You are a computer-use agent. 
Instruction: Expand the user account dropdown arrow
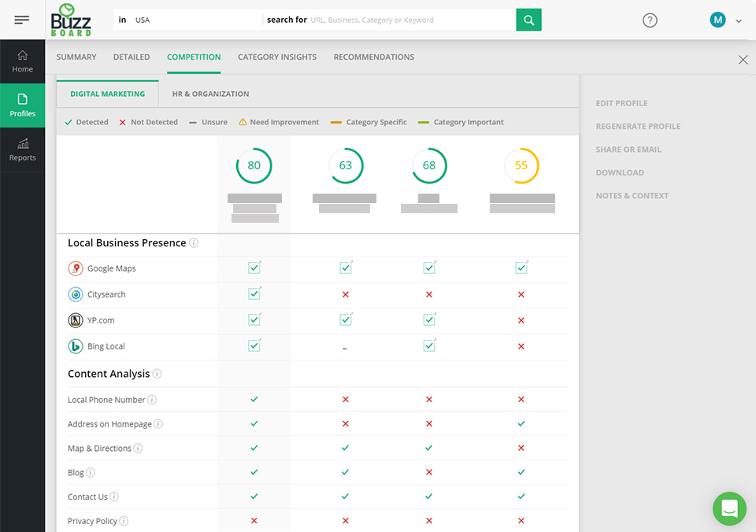738,20
